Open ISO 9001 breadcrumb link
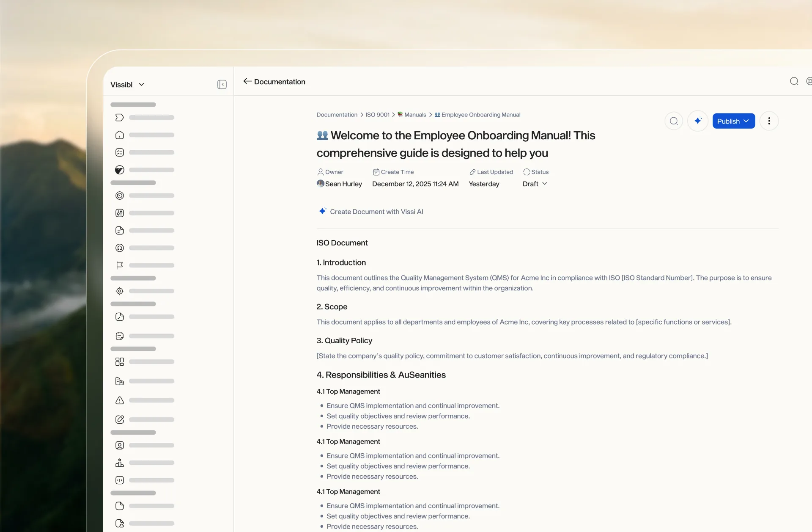Image resolution: width=812 pixels, height=532 pixels. [x=378, y=115]
